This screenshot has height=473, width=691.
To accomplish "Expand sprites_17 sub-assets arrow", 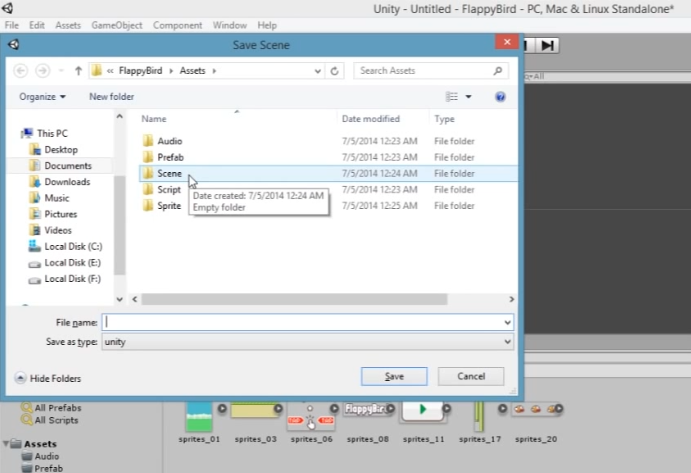I will click(x=502, y=409).
